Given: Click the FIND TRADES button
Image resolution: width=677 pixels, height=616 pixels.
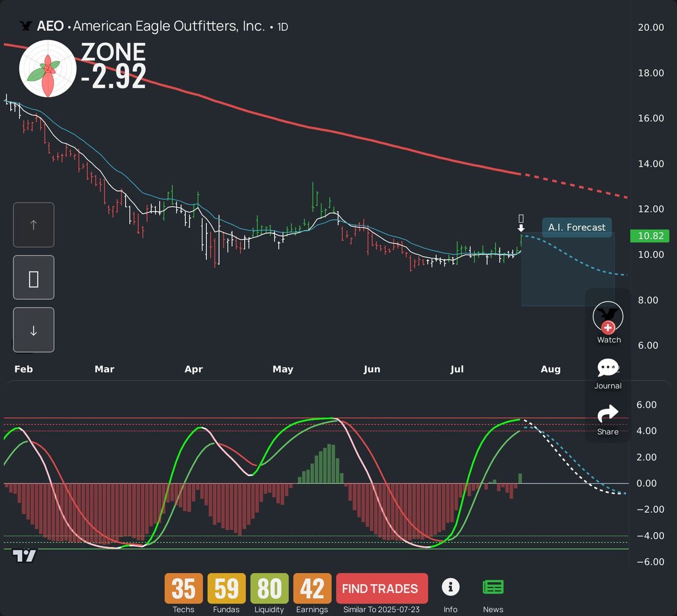Looking at the screenshot, I should pos(382,589).
